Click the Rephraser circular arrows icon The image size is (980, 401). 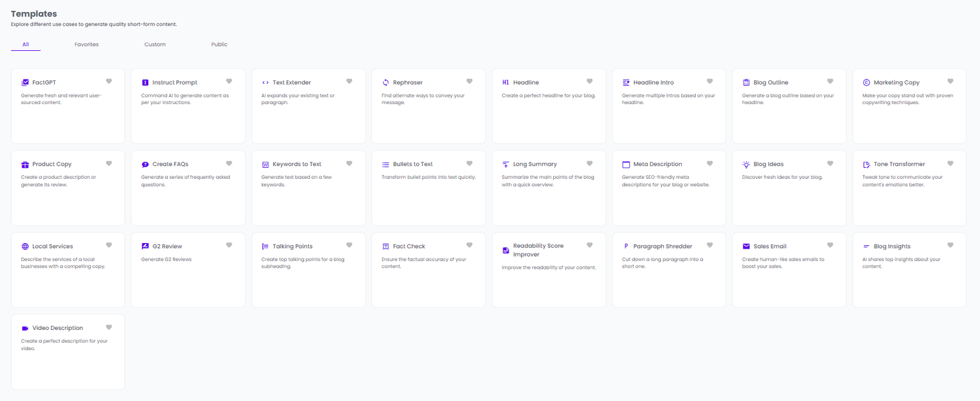point(386,83)
